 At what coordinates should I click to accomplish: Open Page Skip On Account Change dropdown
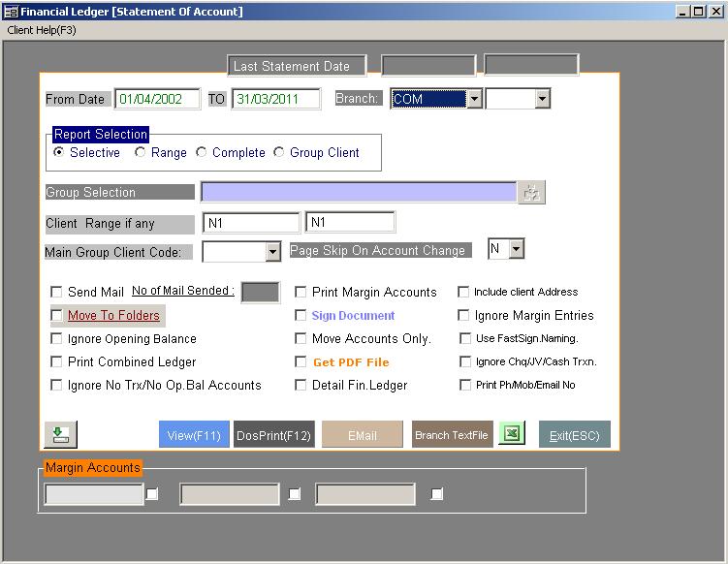click(x=516, y=250)
